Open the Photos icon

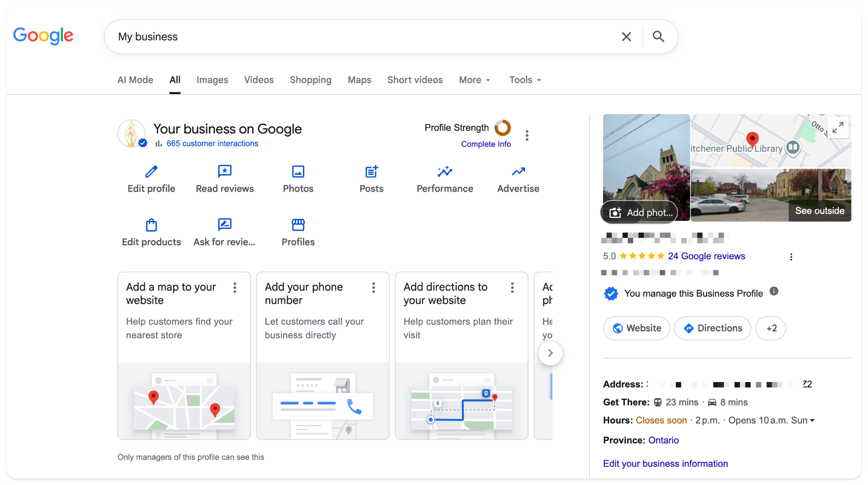298,172
